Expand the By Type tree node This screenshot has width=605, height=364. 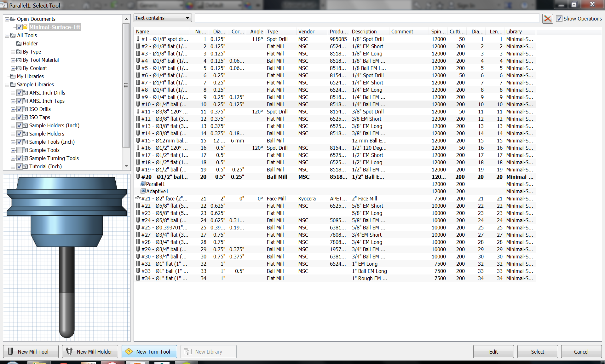coord(13,52)
